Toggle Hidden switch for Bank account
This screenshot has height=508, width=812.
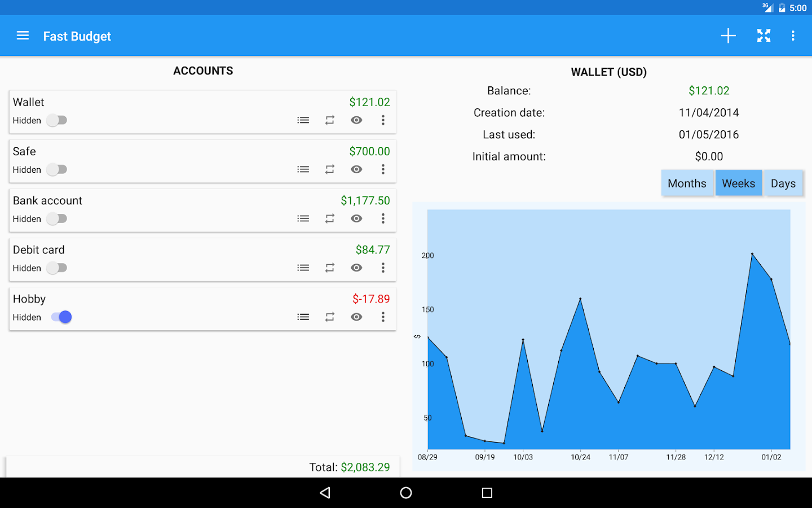pos(57,218)
